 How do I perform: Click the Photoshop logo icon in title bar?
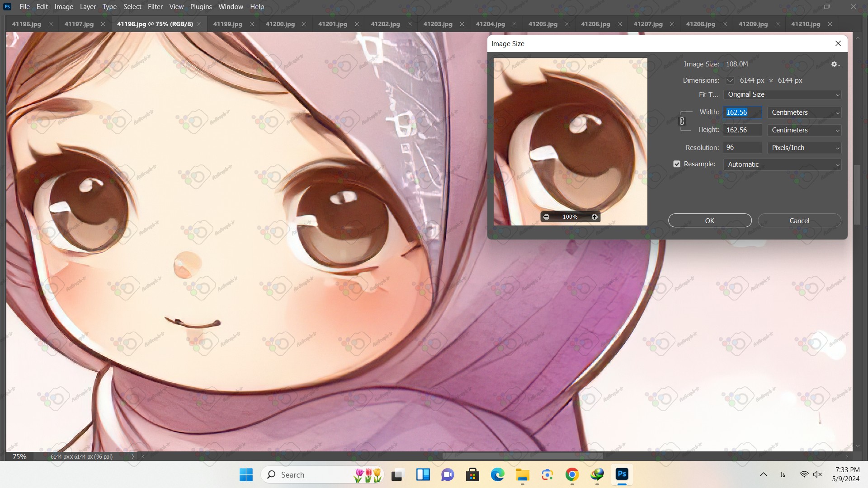pos(7,6)
